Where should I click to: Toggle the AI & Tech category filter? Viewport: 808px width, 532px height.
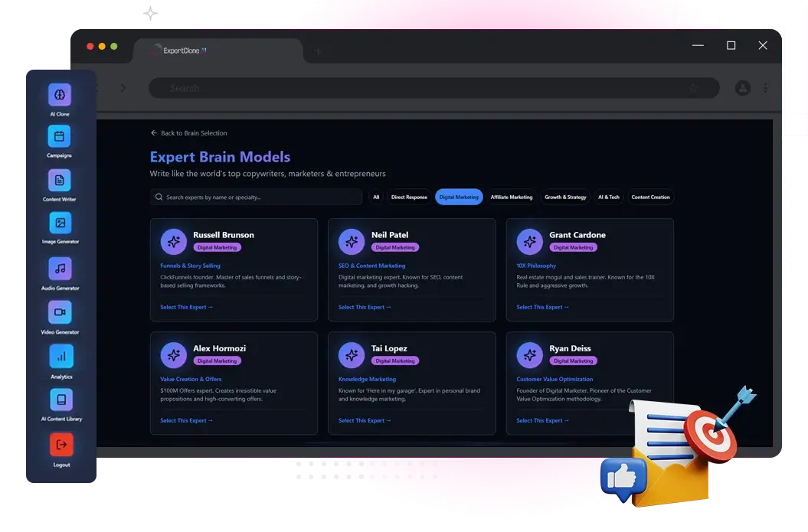click(x=609, y=197)
